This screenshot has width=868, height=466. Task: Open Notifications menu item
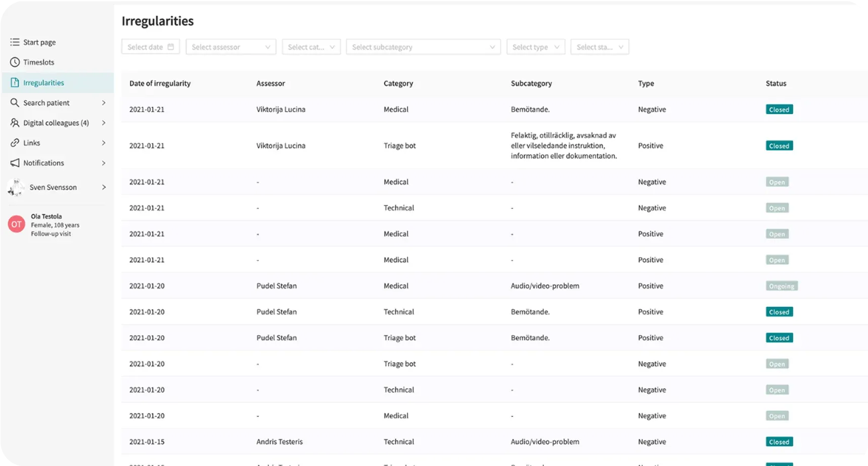click(x=43, y=163)
